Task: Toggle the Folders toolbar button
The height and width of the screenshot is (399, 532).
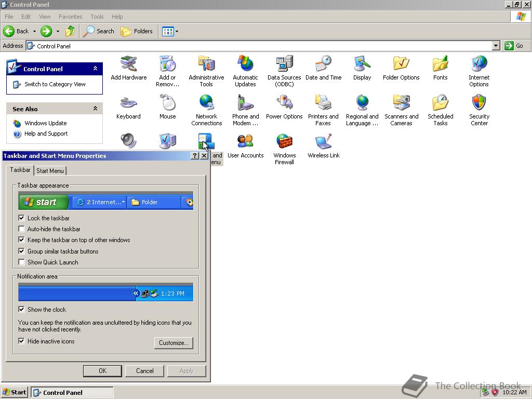Action: point(137,31)
